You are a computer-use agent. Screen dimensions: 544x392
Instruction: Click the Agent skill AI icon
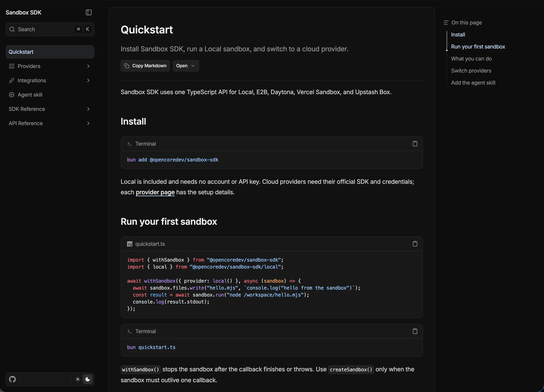(x=11, y=95)
